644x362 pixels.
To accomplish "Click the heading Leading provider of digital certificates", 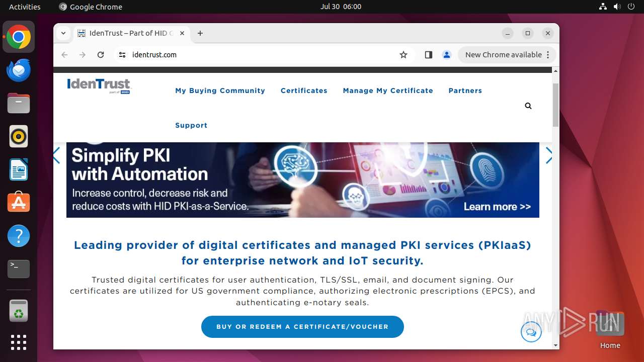I will coord(302,253).
